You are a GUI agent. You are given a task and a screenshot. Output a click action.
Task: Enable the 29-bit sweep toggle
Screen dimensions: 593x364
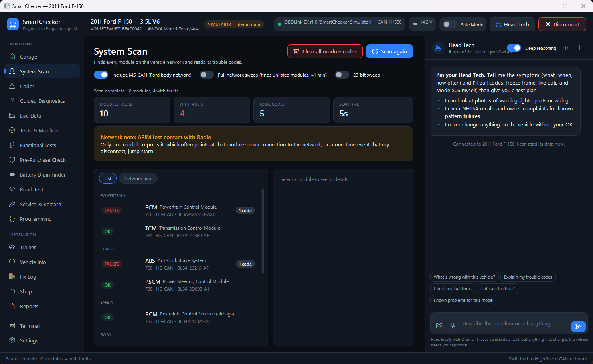pyautogui.click(x=342, y=75)
